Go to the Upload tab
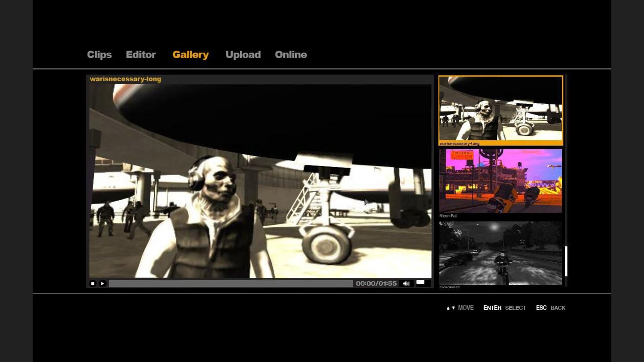644x362 pixels. click(x=243, y=55)
